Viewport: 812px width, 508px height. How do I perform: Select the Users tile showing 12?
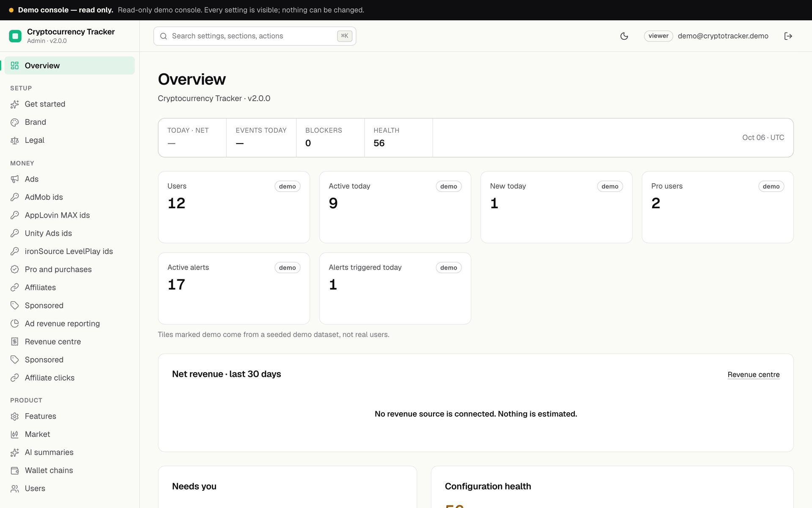click(x=234, y=207)
